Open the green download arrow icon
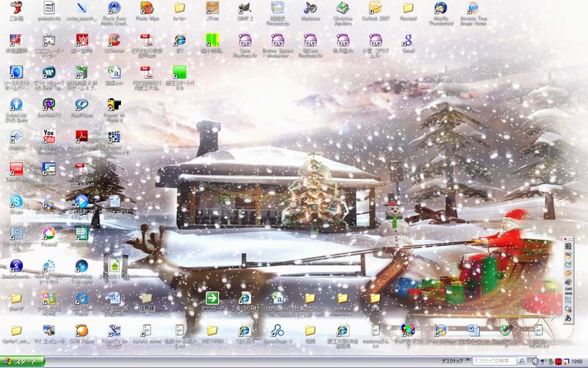 click(212, 299)
